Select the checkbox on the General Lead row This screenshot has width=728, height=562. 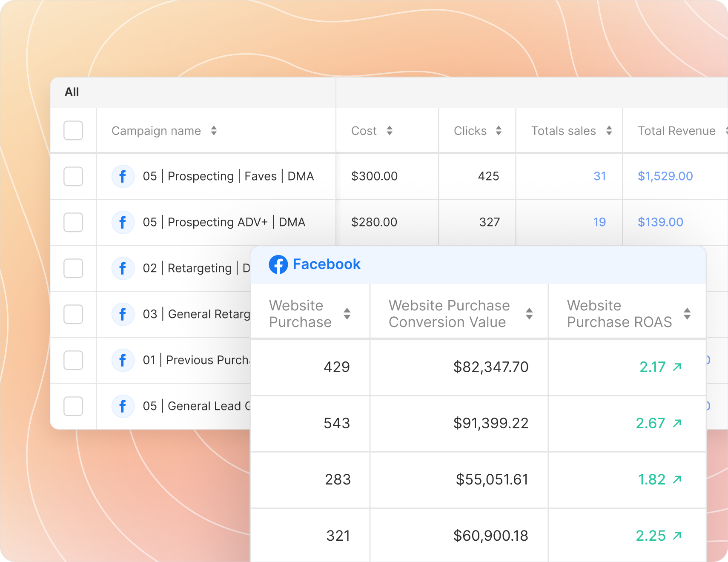click(73, 406)
